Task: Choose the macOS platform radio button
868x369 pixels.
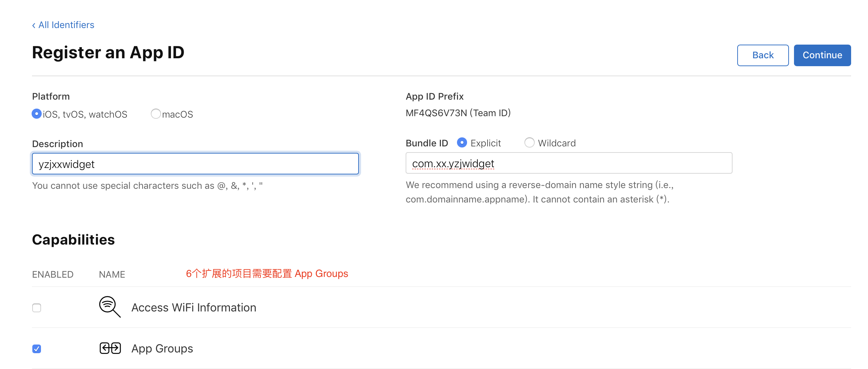Action: tap(156, 114)
